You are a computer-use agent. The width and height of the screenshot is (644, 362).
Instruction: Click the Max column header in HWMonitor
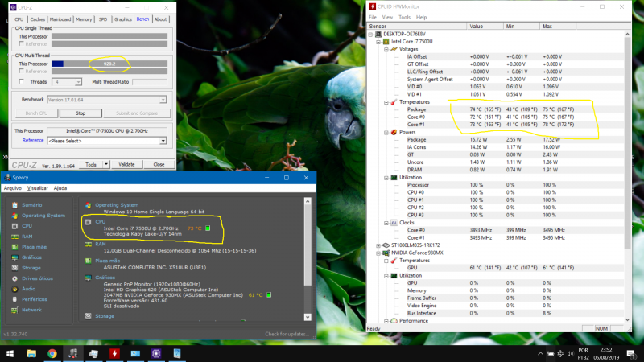click(x=558, y=27)
